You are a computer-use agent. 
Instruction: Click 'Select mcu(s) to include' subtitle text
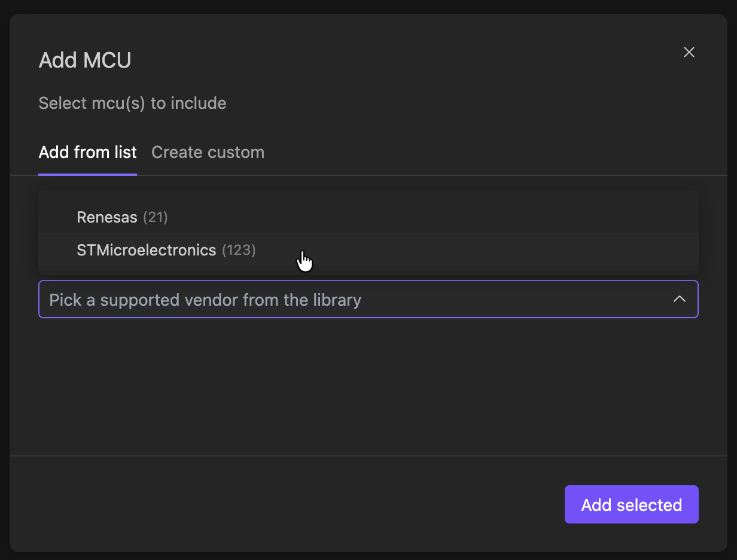(x=132, y=103)
